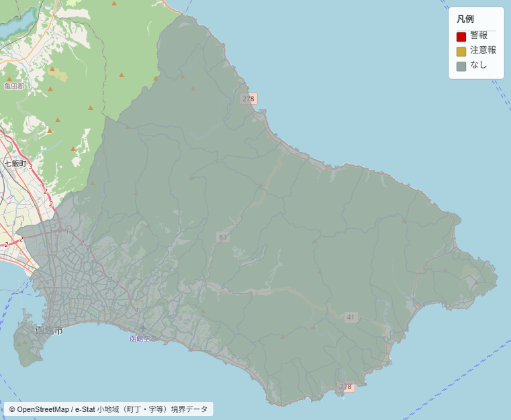
Task: Select the 注意報 label in the legend
Action: point(483,50)
